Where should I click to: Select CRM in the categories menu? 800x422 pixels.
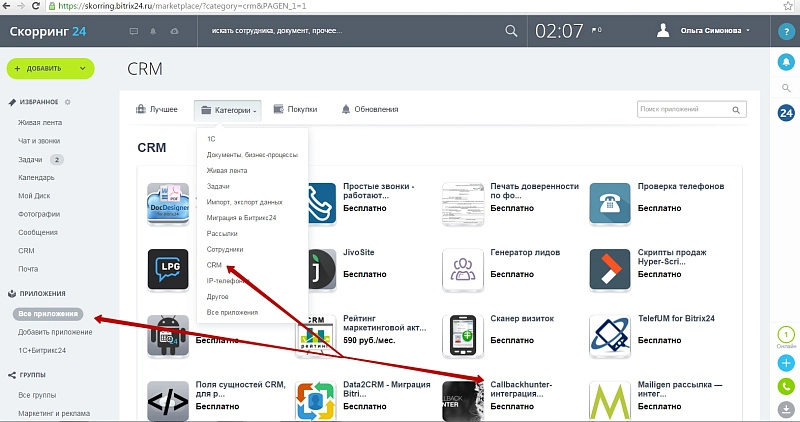coord(214,265)
